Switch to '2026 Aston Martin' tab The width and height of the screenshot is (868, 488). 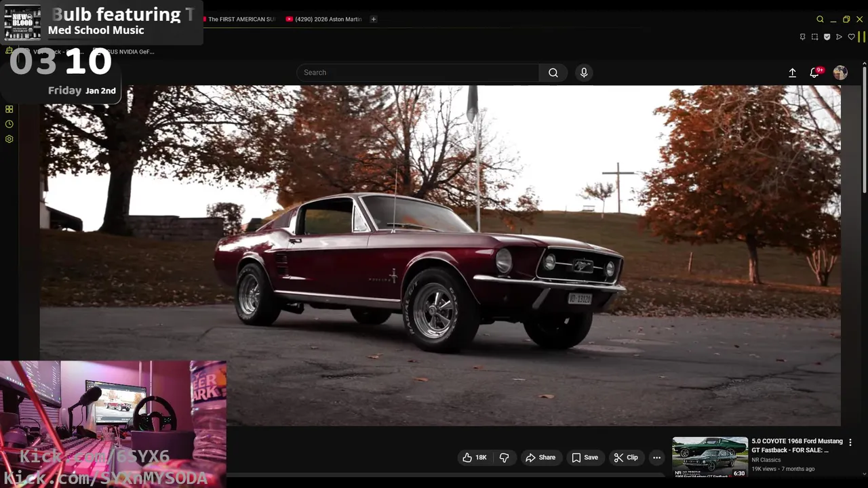coord(323,19)
